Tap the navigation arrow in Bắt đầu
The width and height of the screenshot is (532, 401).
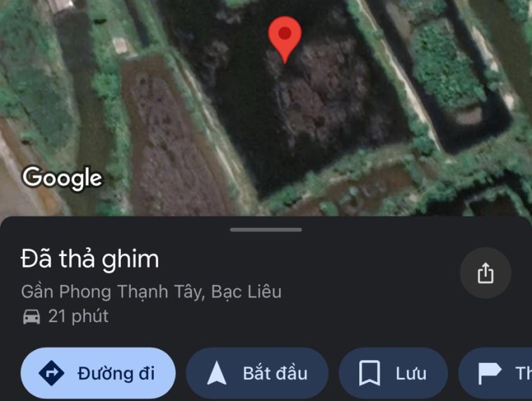click(x=216, y=373)
